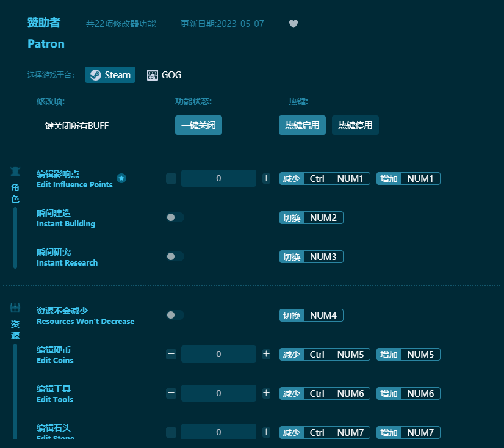Click the heart favorite icon near the update date
Screen dimensions: 504x448
point(293,24)
